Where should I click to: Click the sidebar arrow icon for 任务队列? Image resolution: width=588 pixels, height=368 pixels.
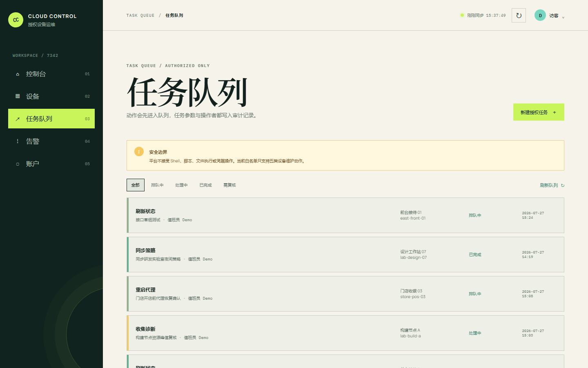18,119
